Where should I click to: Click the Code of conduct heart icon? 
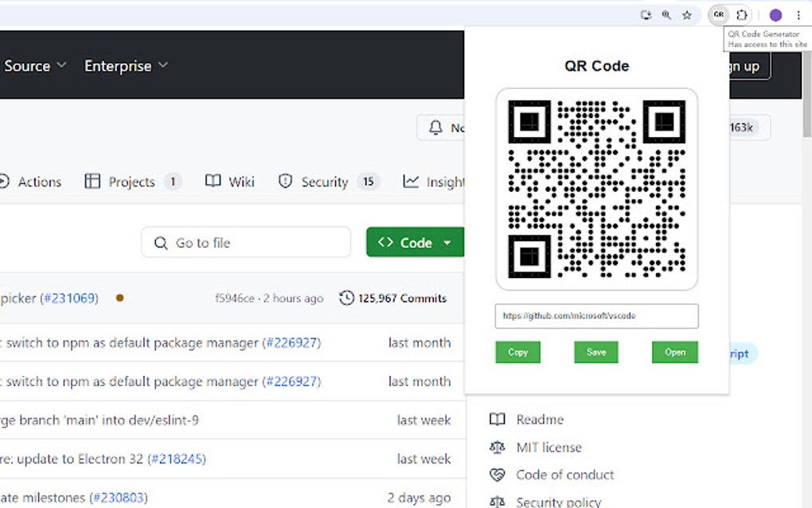point(497,475)
